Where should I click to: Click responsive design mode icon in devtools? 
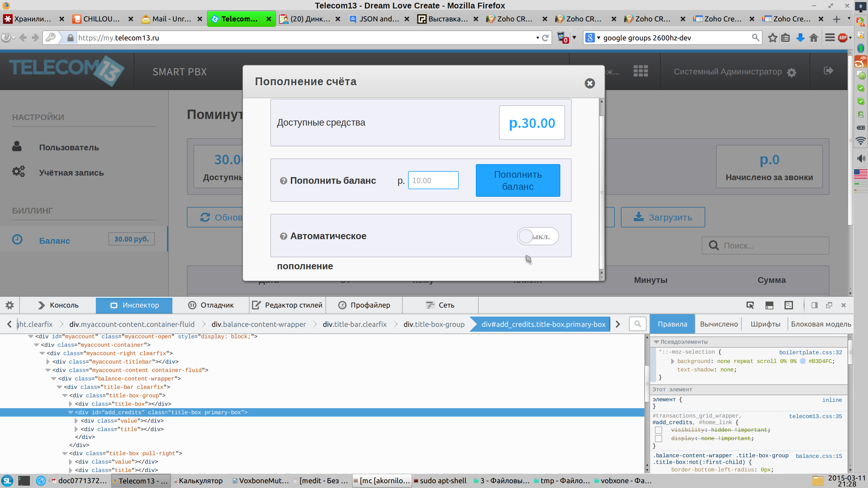(x=788, y=305)
